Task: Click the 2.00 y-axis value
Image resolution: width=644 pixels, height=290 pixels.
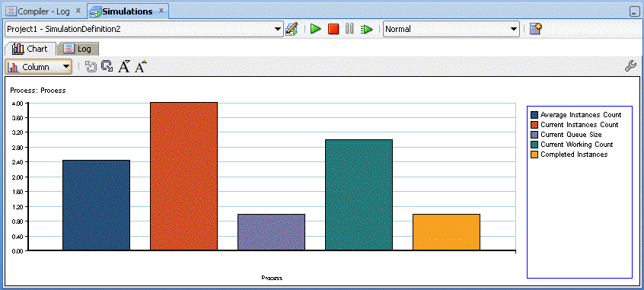Action: pyautogui.click(x=17, y=177)
